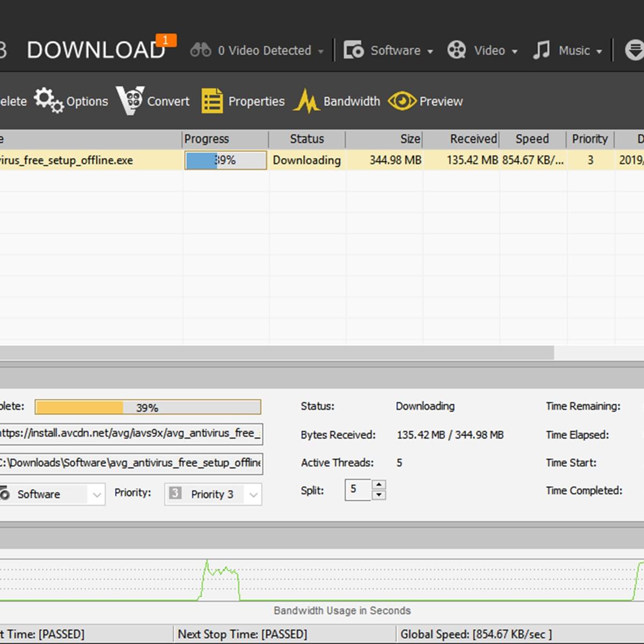Click the Next Stop Time status entry
This screenshot has height=644, width=644.
coord(243,634)
